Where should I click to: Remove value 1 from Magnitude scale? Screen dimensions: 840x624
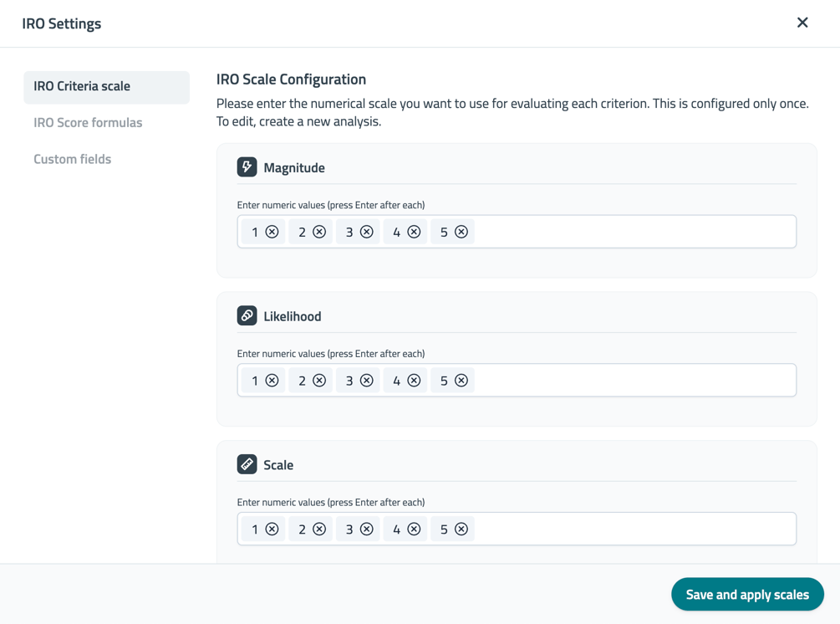coord(272,232)
